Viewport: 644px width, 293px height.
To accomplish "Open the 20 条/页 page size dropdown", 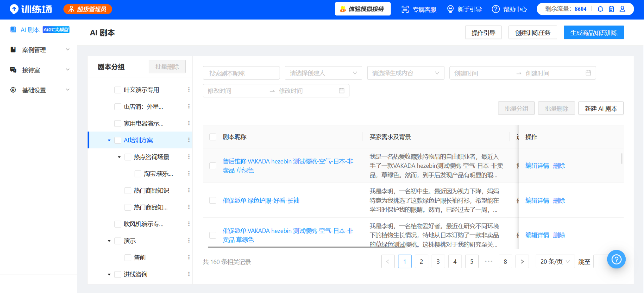I will click(x=555, y=261).
